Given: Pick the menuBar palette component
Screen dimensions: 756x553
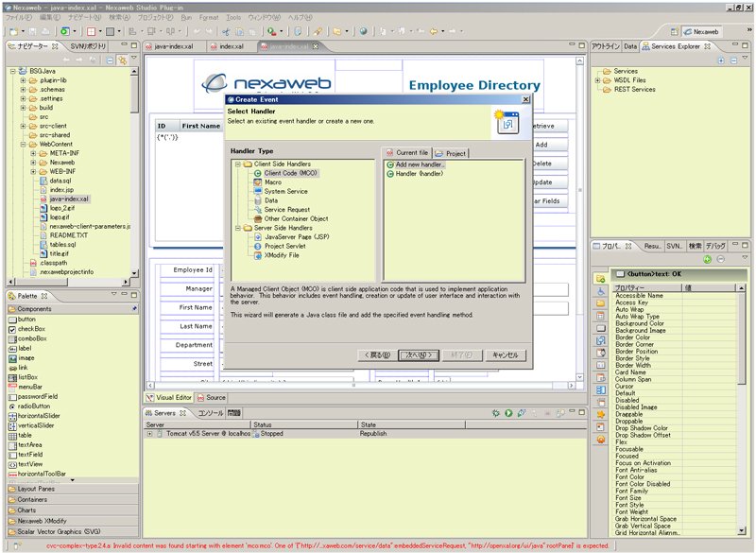Looking at the screenshot, I should tap(26, 388).
